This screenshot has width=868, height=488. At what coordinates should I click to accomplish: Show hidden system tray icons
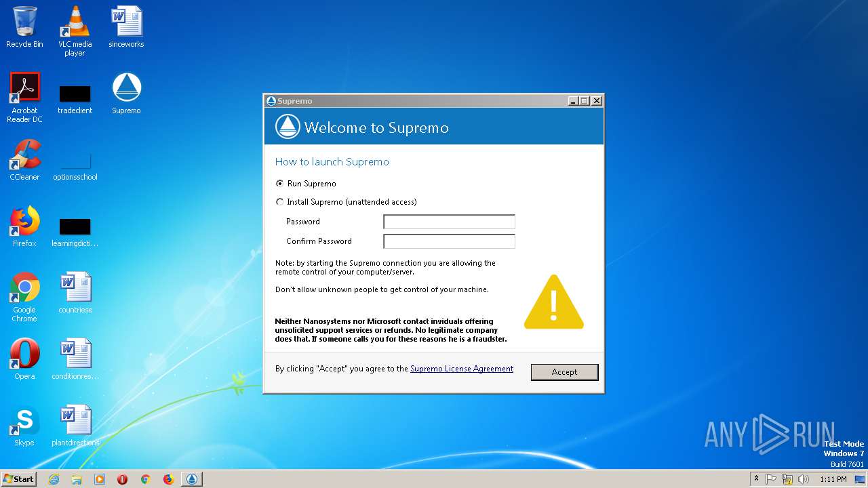pos(756,479)
